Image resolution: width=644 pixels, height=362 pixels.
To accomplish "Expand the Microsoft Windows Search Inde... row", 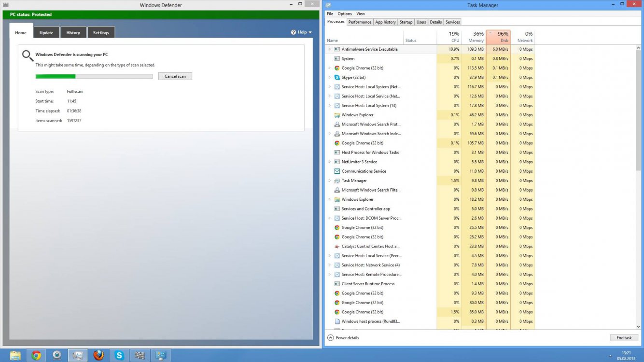I will pyautogui.click(x=330, y=134).
